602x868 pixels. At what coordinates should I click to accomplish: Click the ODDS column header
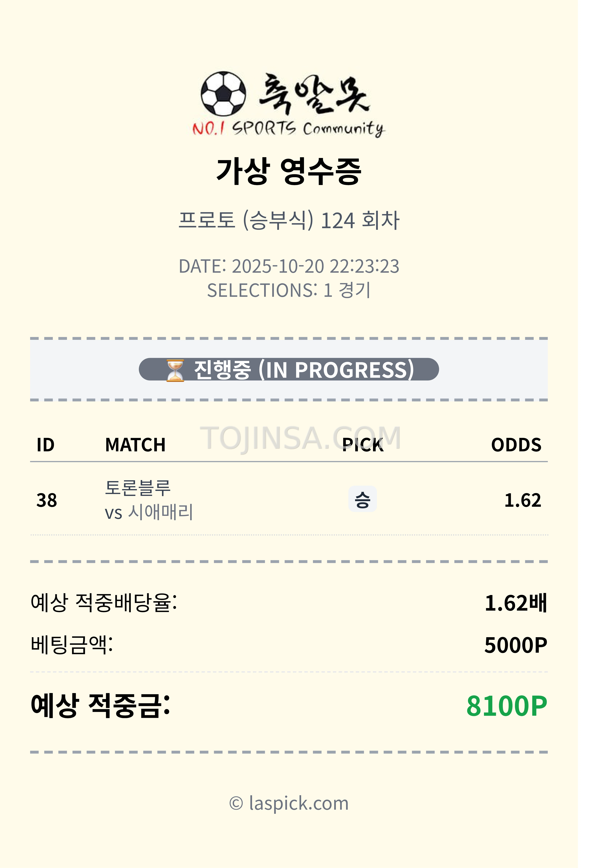click(x=516, y=445)
